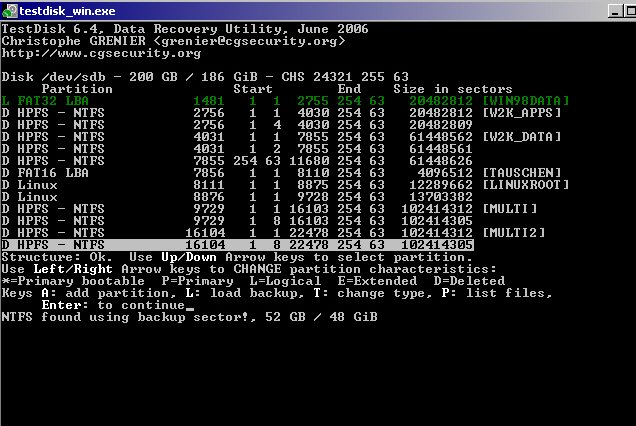The height and width of the screenshot is (426, 636).
Task: Select the green FAT32 LBA partition row
Action: [x=285, y=101]
